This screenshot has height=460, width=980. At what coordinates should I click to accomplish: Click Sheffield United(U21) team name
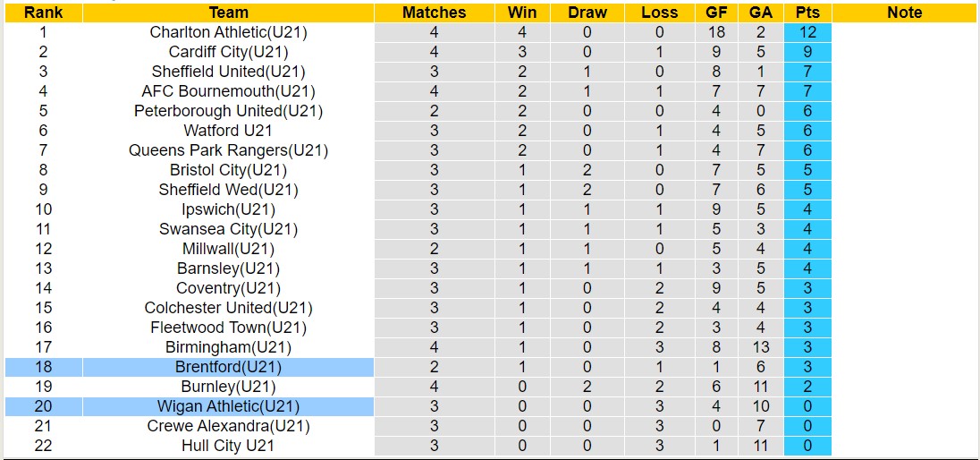(x=228, y=72)
